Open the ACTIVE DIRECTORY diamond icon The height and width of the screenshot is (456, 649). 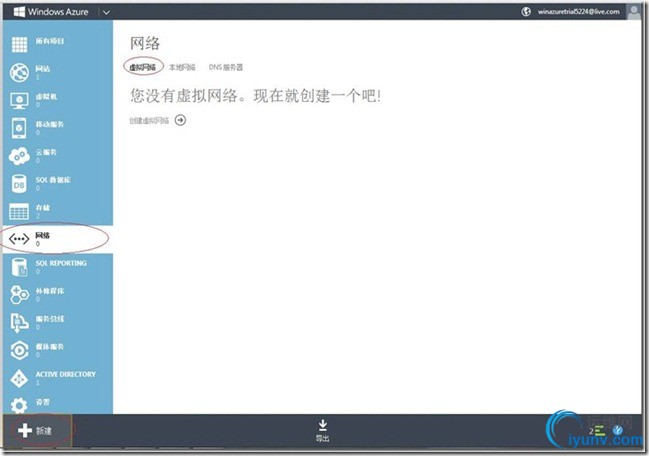click(x=19, y=378)
